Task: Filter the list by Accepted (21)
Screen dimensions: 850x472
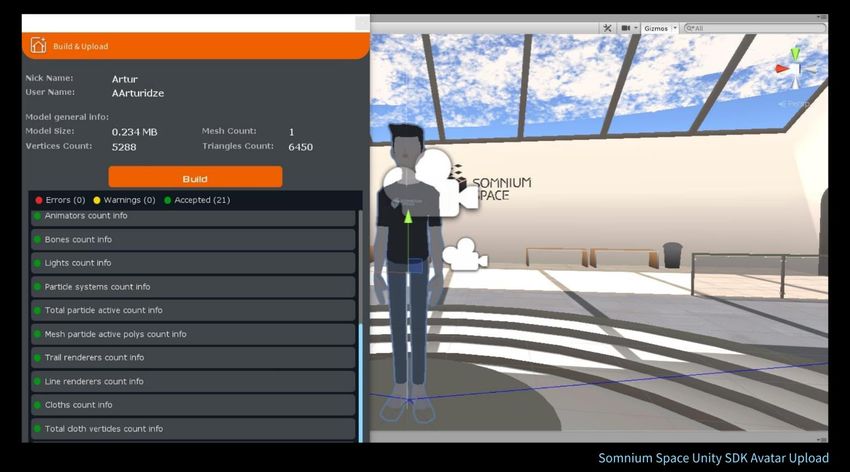Action: pyautogui.click(x=197, y=200)
